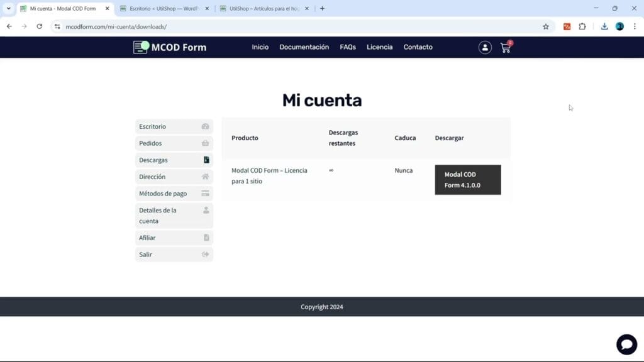Click the Detalles de la cuenta person icon
The width and height of the screenshot is (644, 362).
[x=206, y=210]
